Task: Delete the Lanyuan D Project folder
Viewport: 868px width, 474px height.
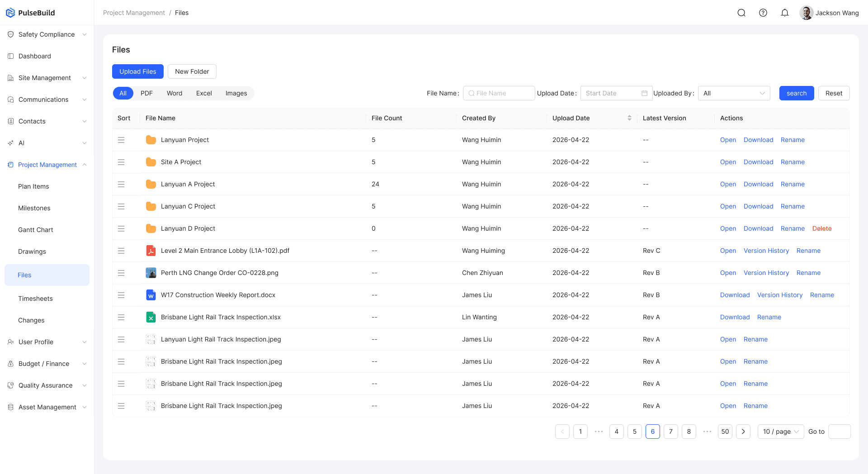Action: pyautogui.click(x=822, y=228)
